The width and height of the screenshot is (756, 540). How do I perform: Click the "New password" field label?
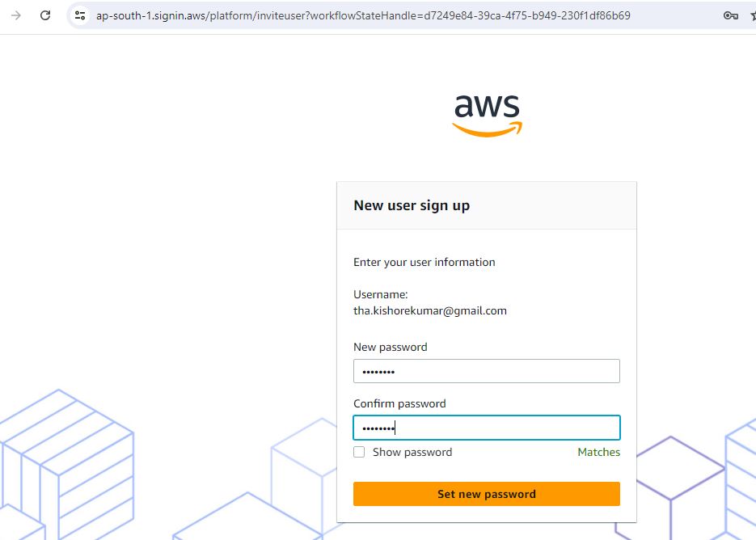(390, 347)
